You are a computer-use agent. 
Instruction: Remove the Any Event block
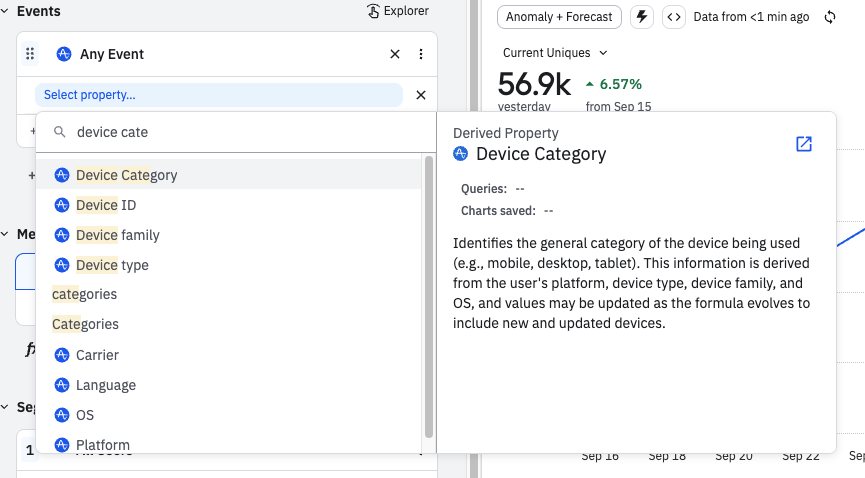pos(395,54)
